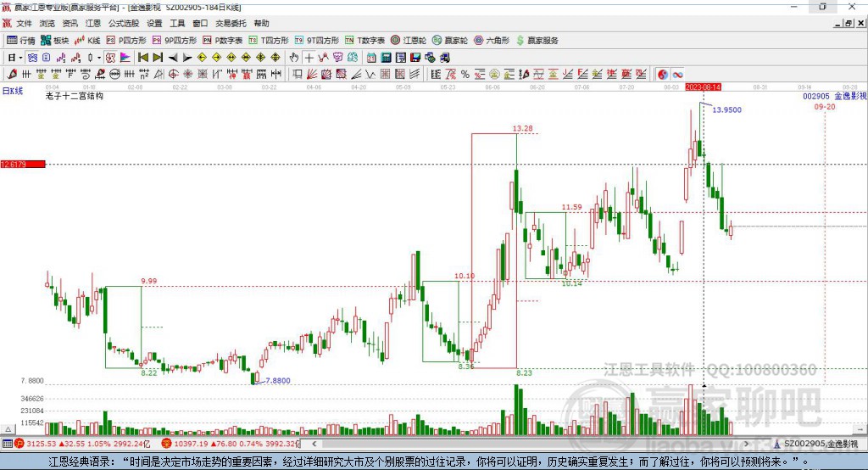The height and width of the screenshot is (470, 868).
Task: Open the 江恩 menu
Action: (x=93, y=23)
